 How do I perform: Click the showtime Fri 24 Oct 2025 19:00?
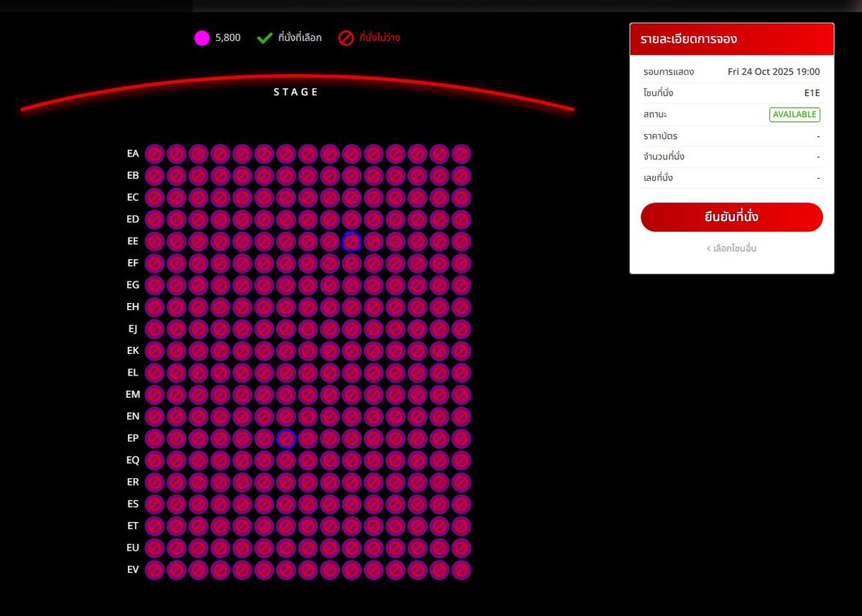[774, 72]
